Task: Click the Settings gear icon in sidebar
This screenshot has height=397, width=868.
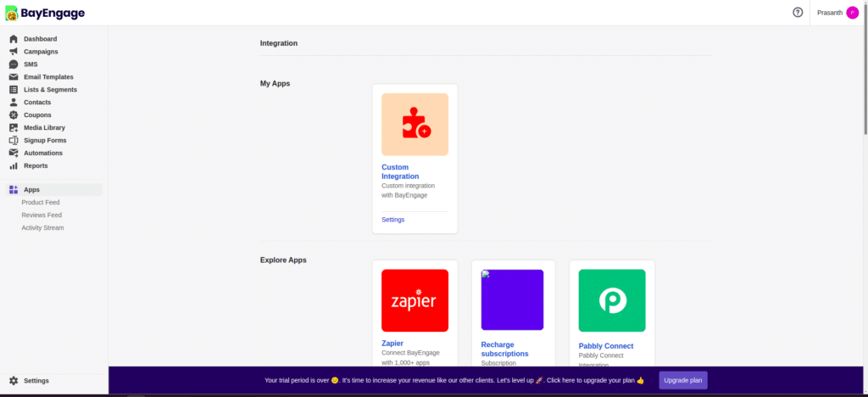Action: (x=14, y=381)
